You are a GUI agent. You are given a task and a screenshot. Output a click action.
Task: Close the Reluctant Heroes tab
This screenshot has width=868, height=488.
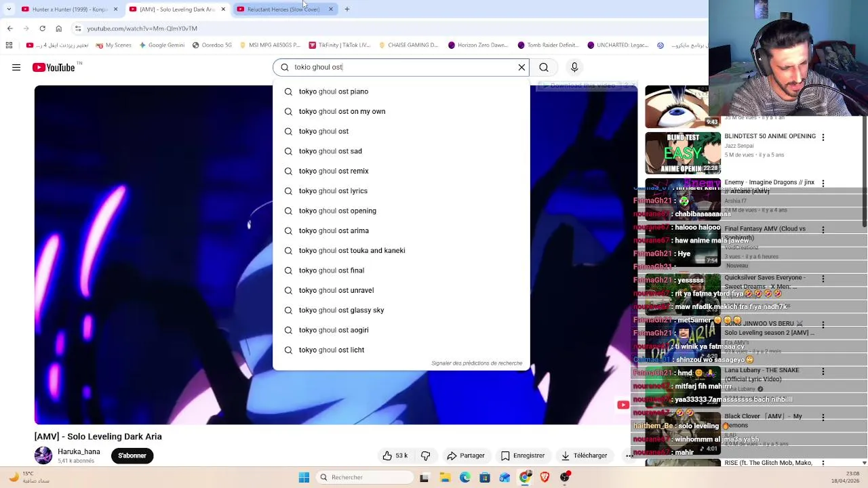(331, 9)
